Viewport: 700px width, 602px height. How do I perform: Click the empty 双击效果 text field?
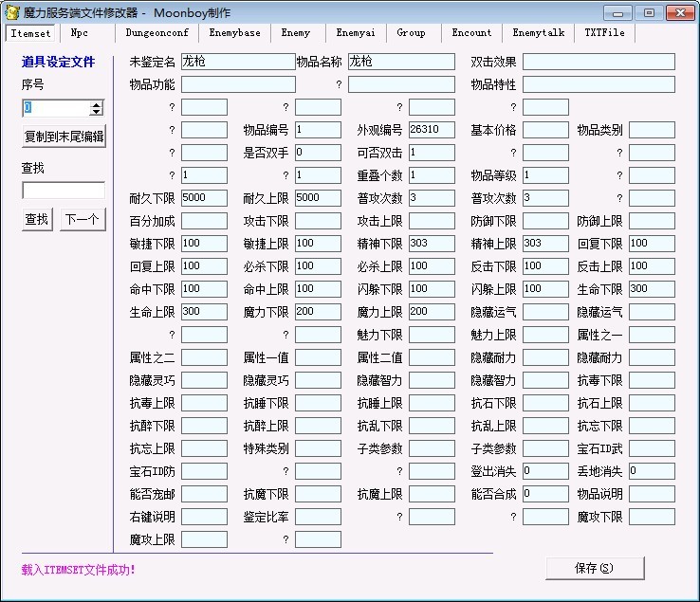click(598, 62)
